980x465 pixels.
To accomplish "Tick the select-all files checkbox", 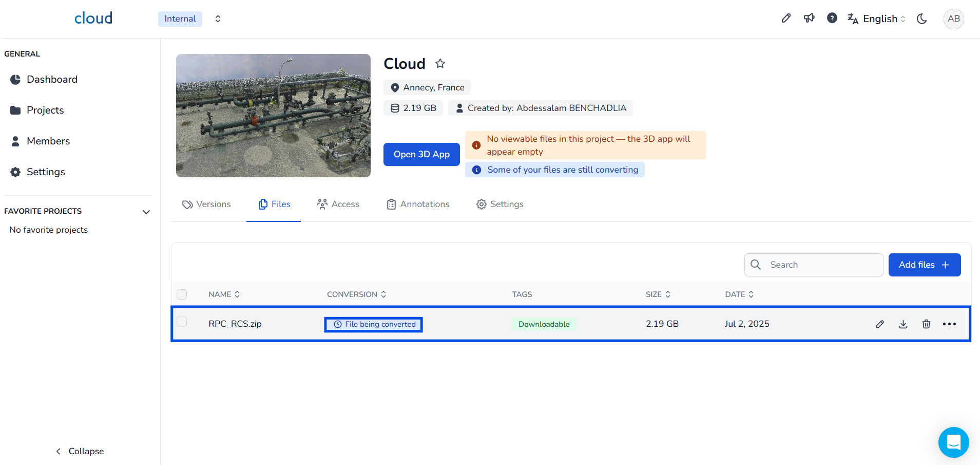I will [182, 294].
